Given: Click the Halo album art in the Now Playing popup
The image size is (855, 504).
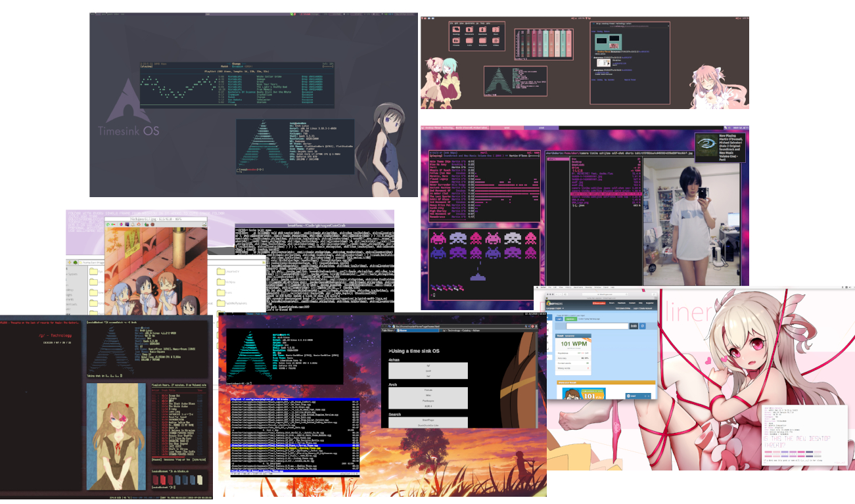Looking at the screenshot, I should pyautogui.click(x=707, y=145).
